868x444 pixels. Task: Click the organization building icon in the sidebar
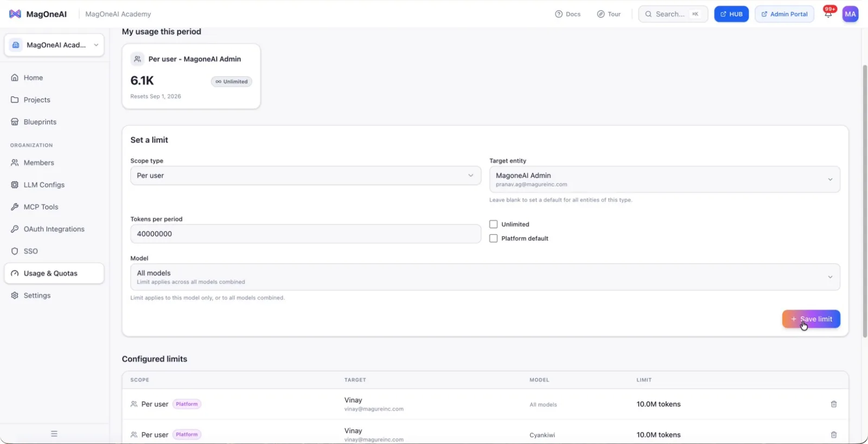tap(16, 45)
